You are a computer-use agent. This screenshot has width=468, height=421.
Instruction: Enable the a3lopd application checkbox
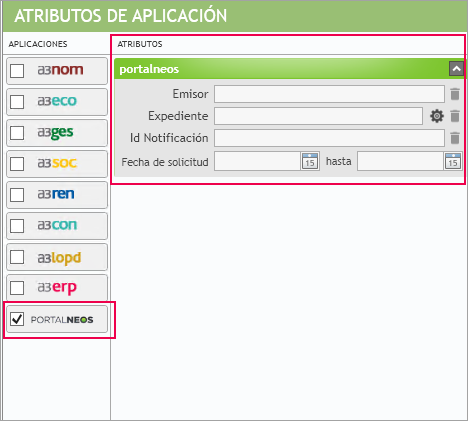(17, 257)
